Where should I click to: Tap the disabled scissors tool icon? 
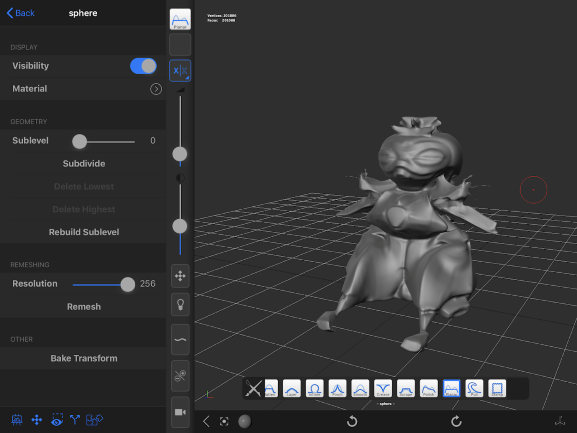click(x=180, y=376)
